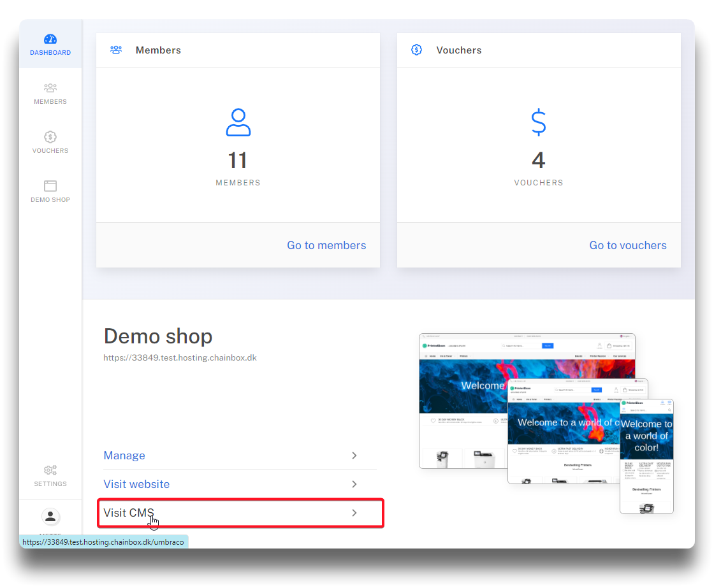Click the Visit CMS link
The image size is (714, 588).
point(129,513)
